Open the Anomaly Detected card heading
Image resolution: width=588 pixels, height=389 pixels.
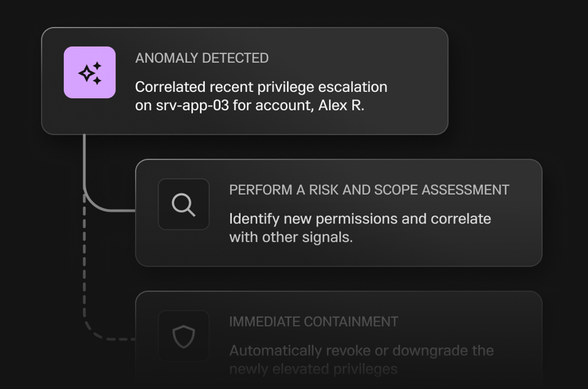(202, 58)
